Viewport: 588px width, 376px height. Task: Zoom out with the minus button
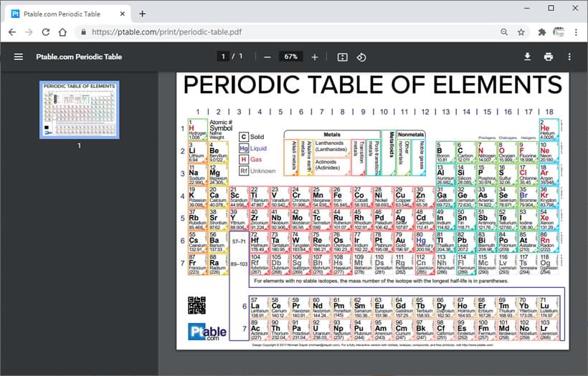[267, 57]
